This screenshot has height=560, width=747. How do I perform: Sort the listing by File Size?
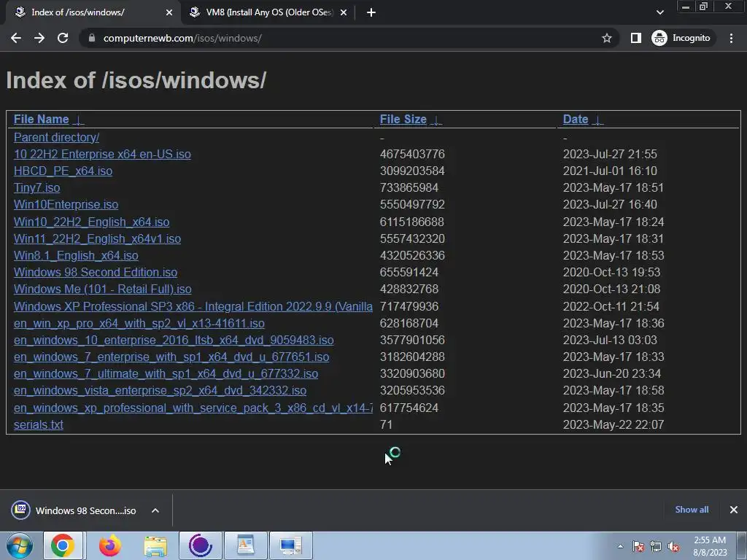point(403,119)
